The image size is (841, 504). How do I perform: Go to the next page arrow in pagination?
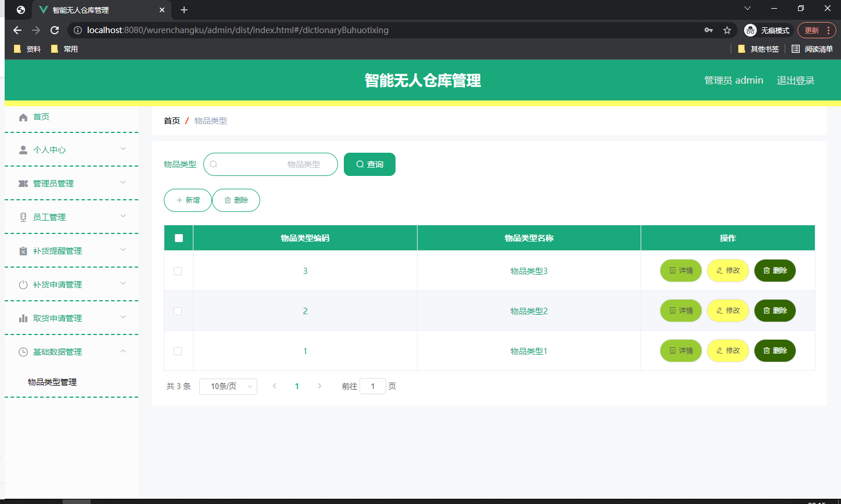(x=319, y=386)
